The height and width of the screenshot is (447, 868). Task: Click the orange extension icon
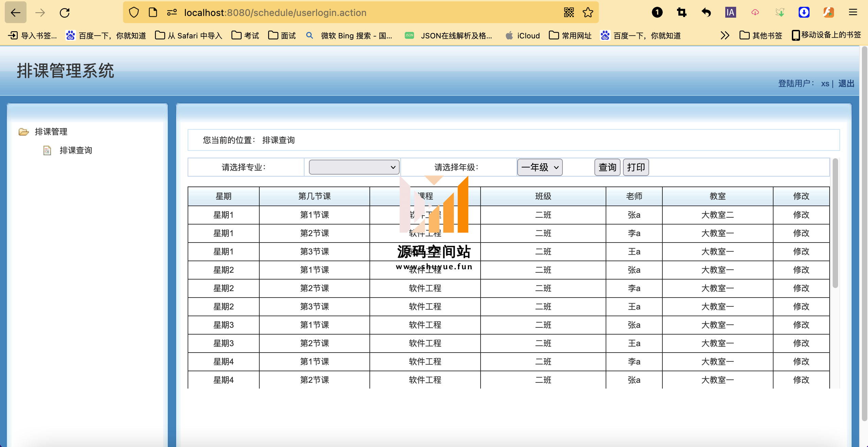[x=829, y=13]
